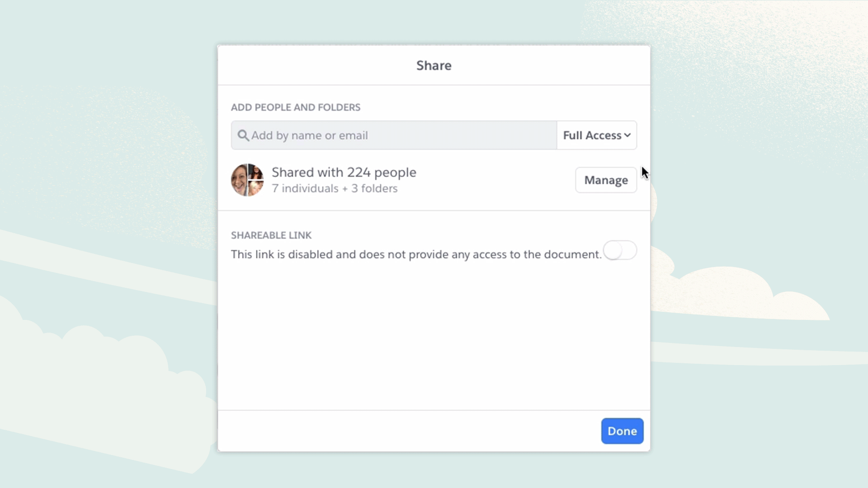Click the magnifying glass search icon
The height and width of the screenshot is (488, 868).
click(243, 136)
